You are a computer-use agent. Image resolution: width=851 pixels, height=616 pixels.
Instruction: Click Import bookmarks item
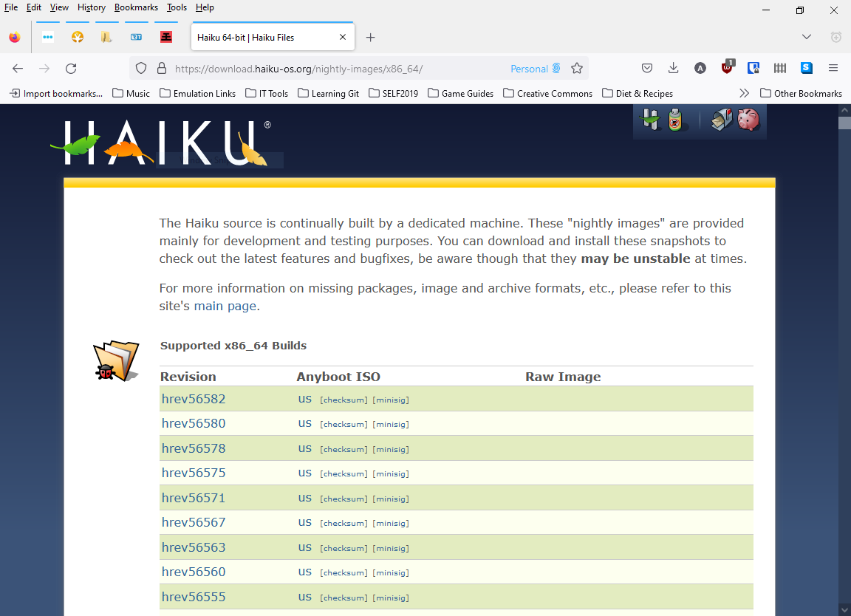pyautogui.click(x=56, y=93)
